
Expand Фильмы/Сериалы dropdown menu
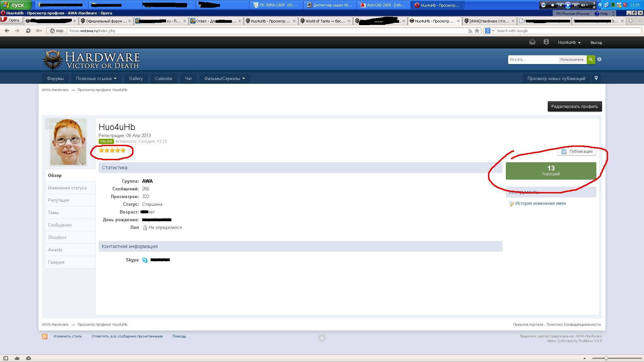(x=224, y=78)
